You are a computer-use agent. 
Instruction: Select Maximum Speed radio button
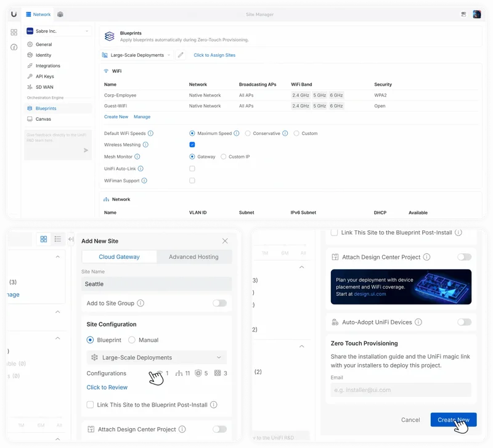(192, 133)
